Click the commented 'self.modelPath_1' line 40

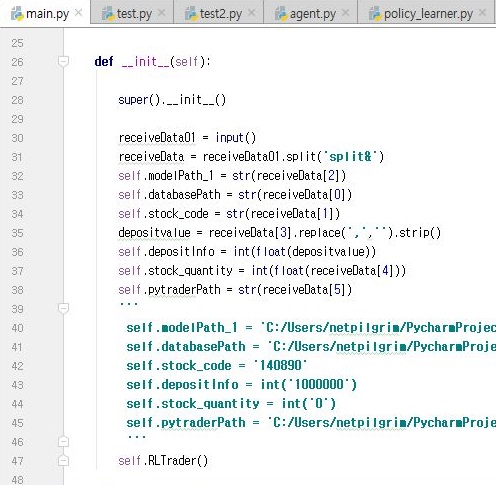311,328
